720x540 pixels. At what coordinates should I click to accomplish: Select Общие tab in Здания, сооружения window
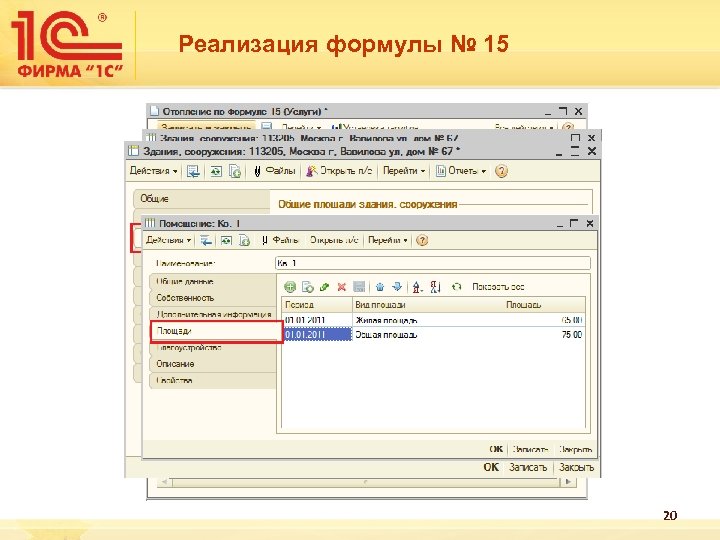point(202,199)
